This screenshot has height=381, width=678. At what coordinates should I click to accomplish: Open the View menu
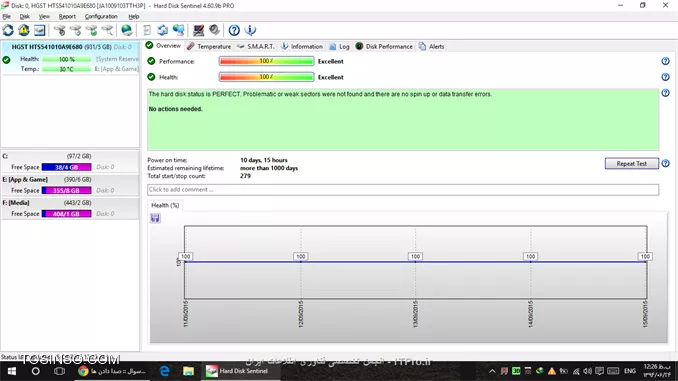click(44, 16)
